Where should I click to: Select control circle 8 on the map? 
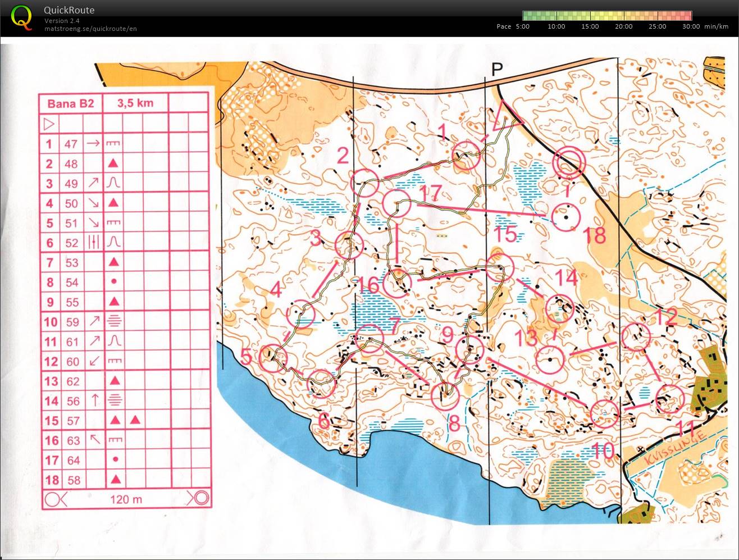445,396
